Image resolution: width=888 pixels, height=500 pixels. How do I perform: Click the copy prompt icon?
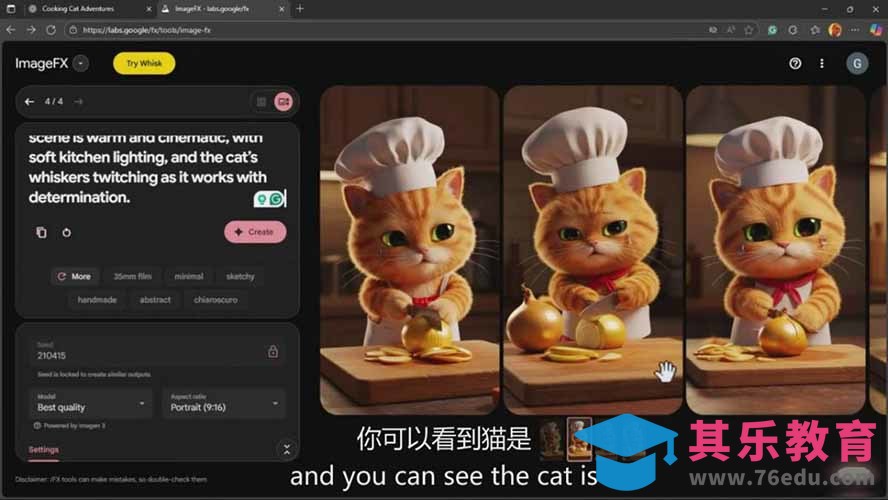pos(41,232)
